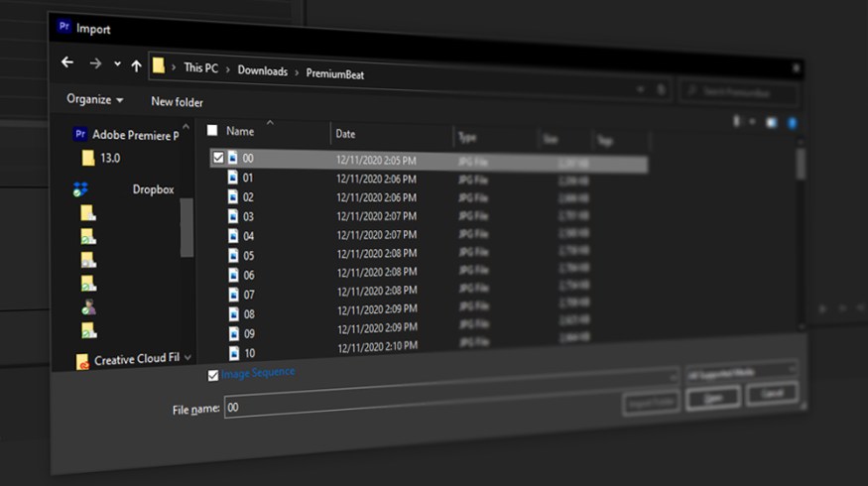Image resolution: width=868 pixels, height=486 pixels.
Task: Navigate to This PC breadcrumb
Action: pyautogui.click(x=201, y=68)
